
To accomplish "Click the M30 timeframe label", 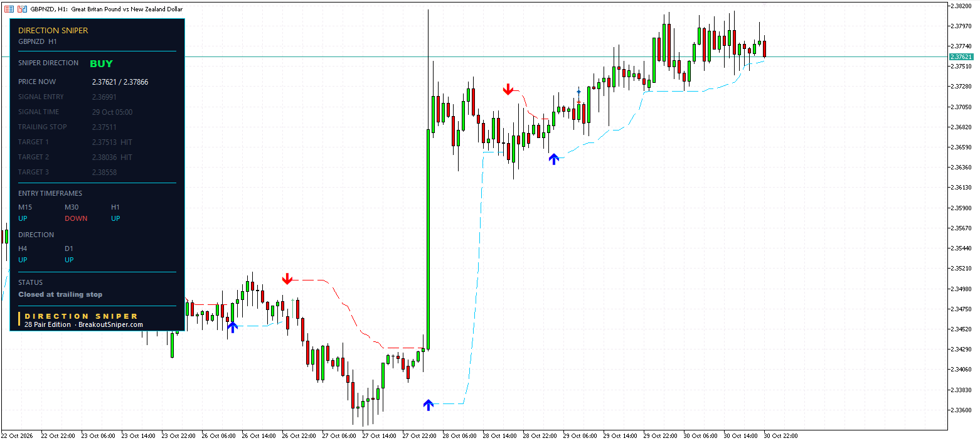I will (72, 207).
